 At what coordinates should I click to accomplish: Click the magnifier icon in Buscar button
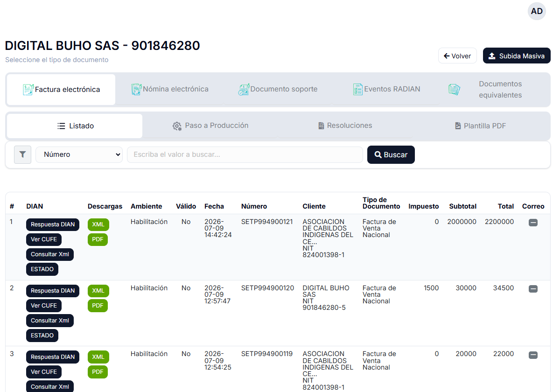(378, 154)
